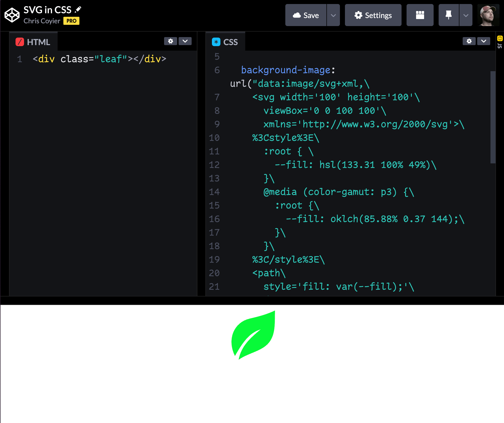504x423 pixels.
Task: Expand the collapsed JS panel
Action: [500, 42]
